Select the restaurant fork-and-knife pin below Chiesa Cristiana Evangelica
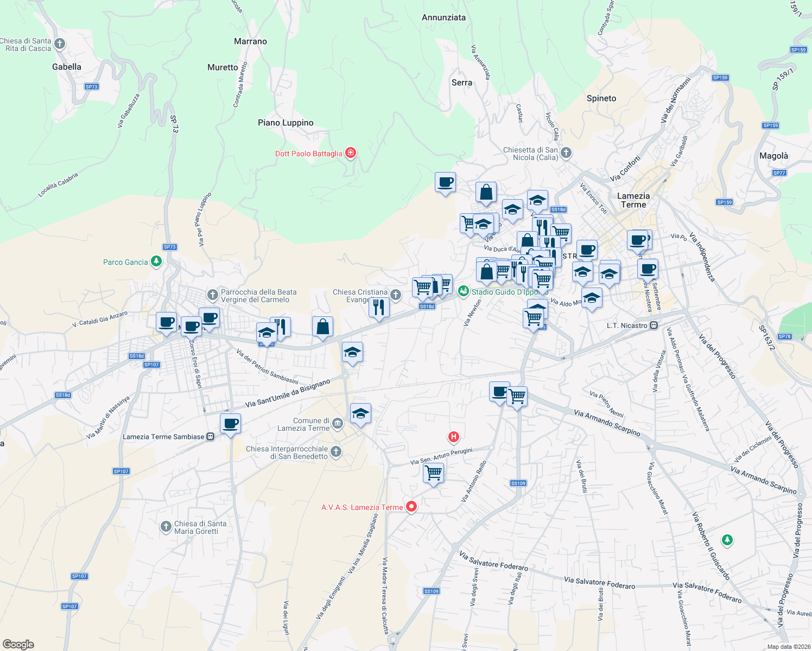 coord(379,307)
